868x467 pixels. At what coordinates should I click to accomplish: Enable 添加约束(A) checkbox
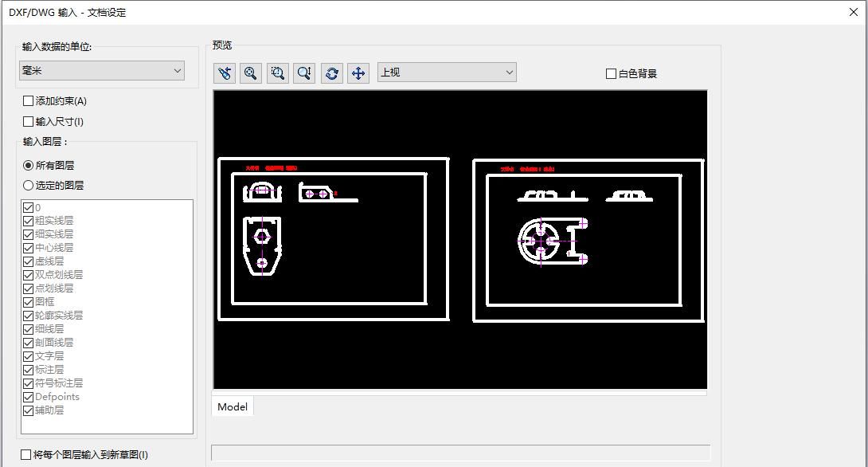tap(28, 101)
